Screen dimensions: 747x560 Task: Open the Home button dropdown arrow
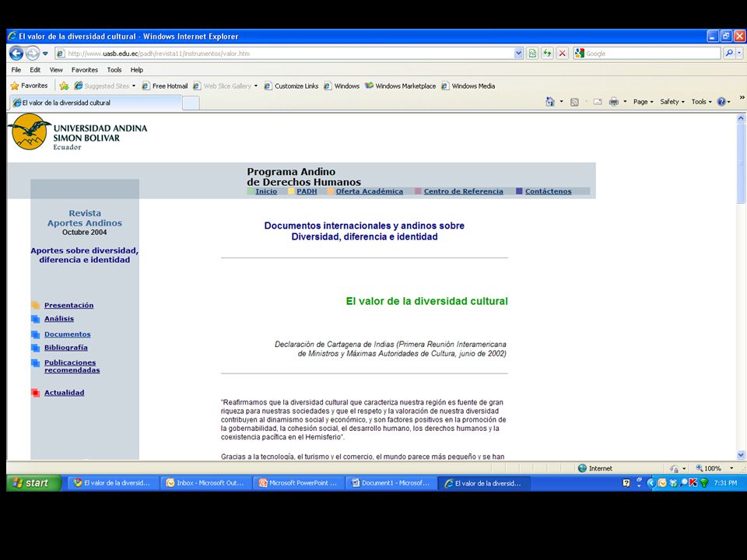pos(561,101)
